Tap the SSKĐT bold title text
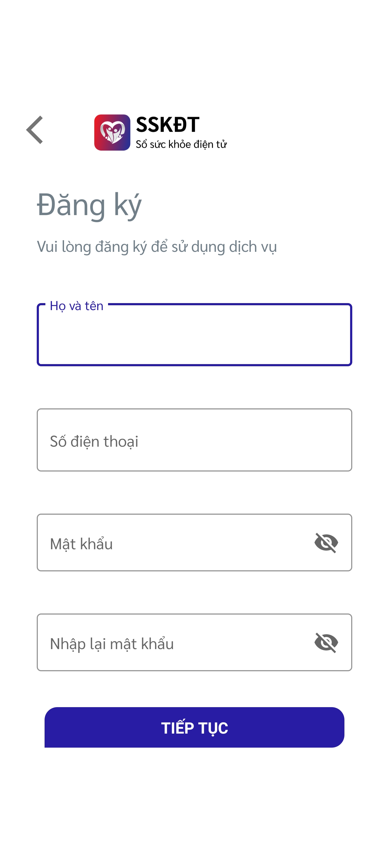 tap(168, 125)
